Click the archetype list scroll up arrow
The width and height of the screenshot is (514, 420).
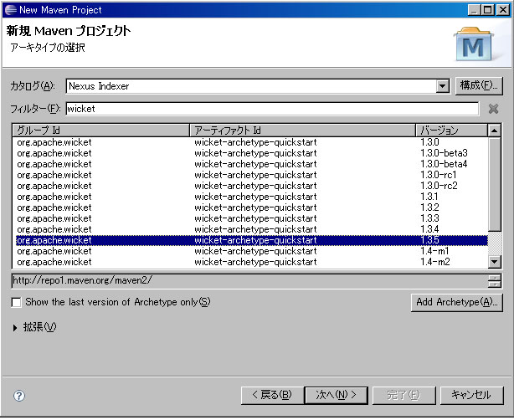pyautogui.click(x=494, y=131)
